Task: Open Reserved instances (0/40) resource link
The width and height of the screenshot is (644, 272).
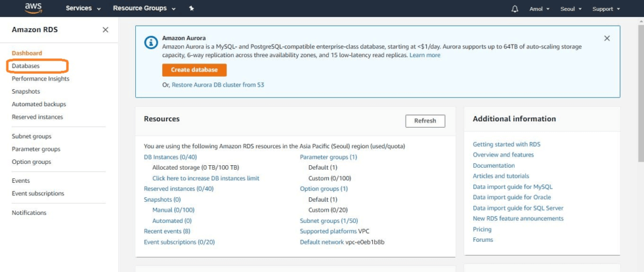Action: click(x=179, y=188)
